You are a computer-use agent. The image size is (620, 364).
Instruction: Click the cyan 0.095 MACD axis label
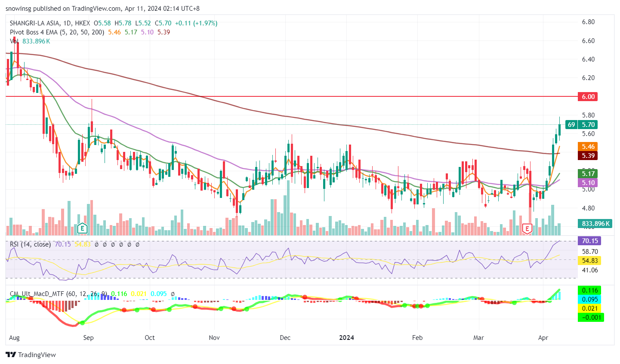click(590, 299)
